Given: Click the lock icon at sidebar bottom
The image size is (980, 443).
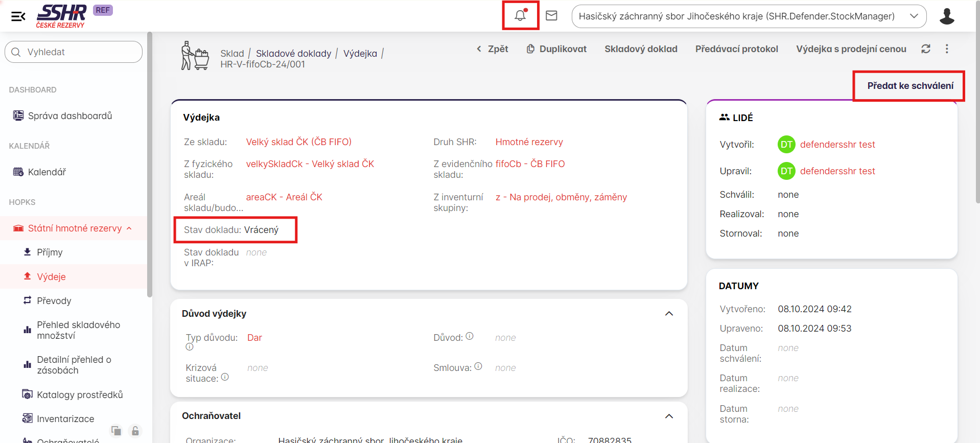Looking at the screenshot, I should tap(135, 431).
